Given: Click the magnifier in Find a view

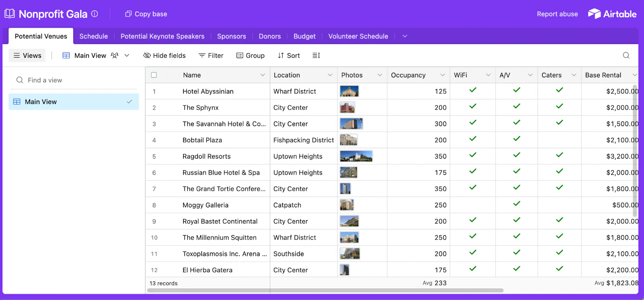Looking at the screenshot, I should 20,80.
